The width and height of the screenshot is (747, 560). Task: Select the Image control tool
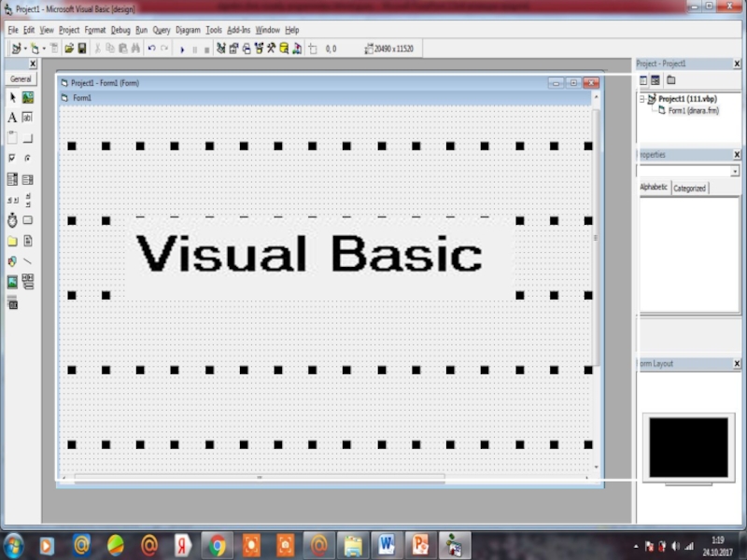point(12,282)
